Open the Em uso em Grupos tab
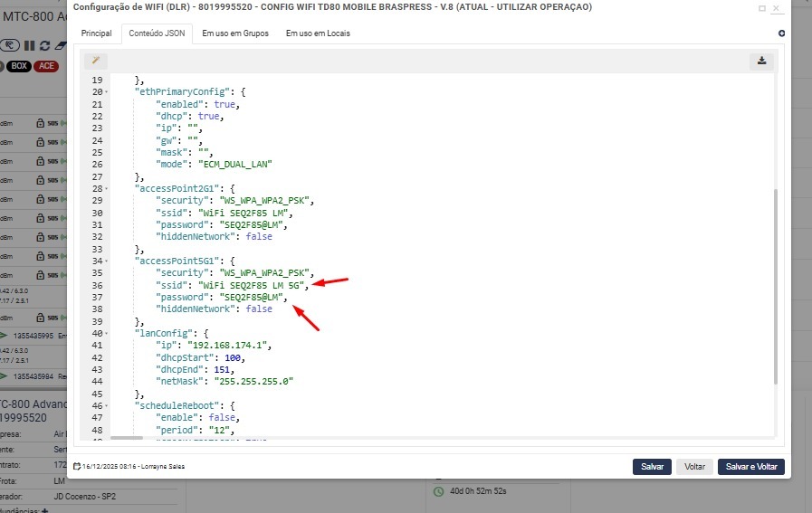This screenshot has height=513, width=812. (234, 33)
